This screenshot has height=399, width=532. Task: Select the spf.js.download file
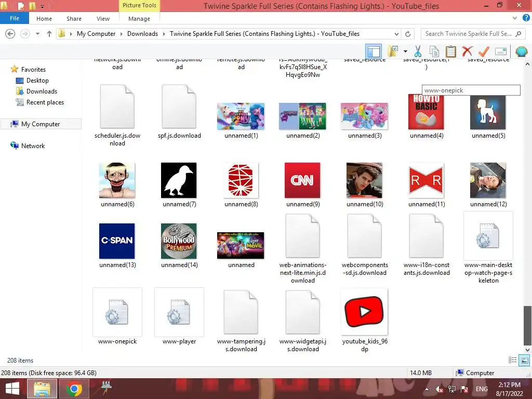pyautogui.click(x=179, y=107)
